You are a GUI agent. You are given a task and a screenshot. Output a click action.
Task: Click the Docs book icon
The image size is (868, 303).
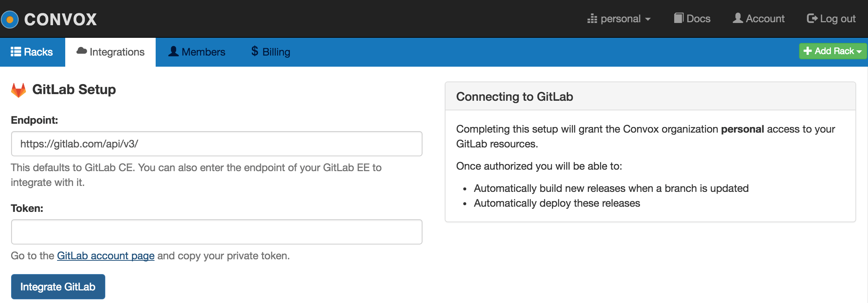point(679,18)
